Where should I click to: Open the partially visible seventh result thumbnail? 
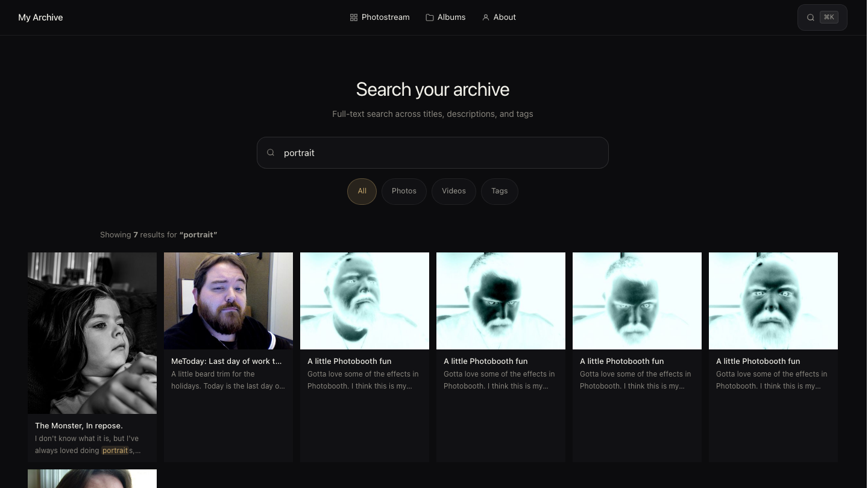[x=92, y=479]
